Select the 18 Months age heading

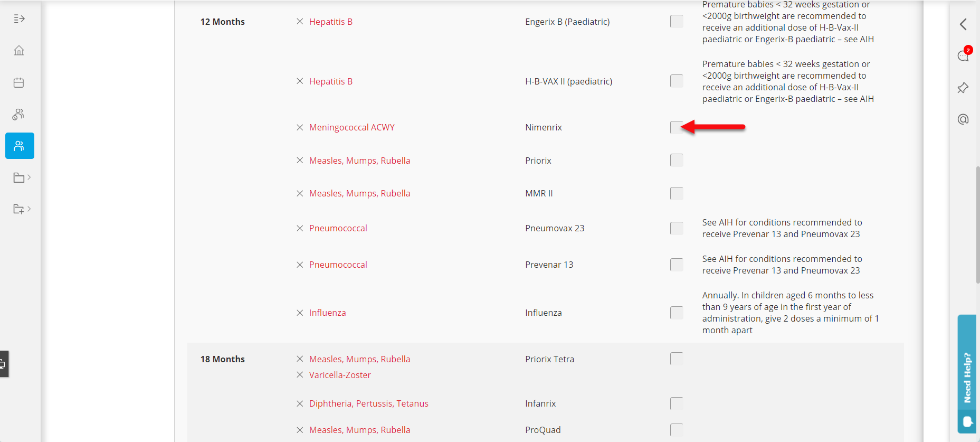tap(223, 359)
